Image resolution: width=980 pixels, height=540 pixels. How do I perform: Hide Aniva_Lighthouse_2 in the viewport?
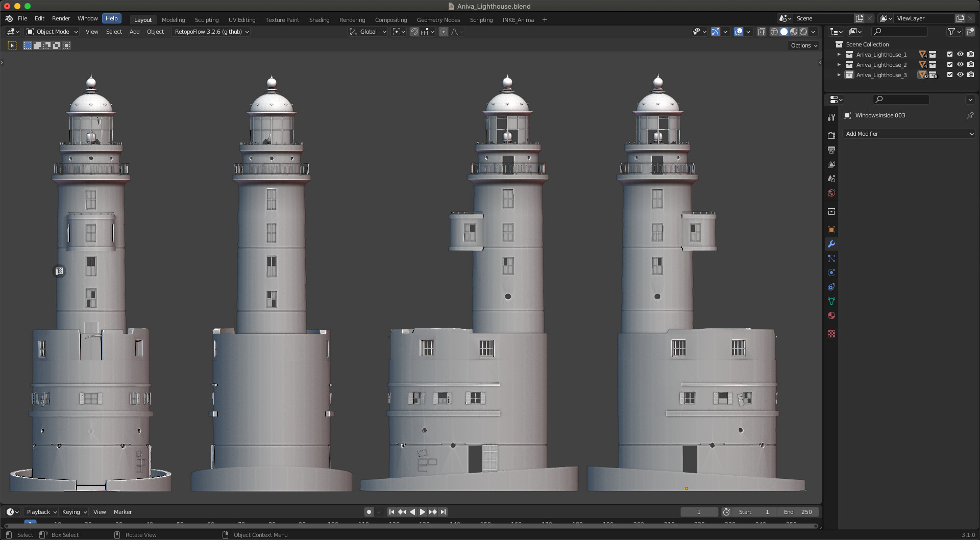[x=960, y=64]
